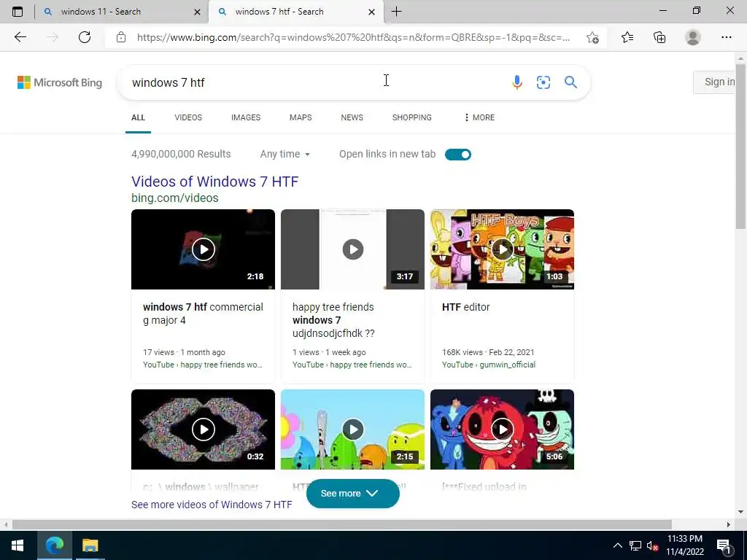The height and width of the screenshot is (560, 747).
Task: Click the horizontal page scrollbar thumb
Action: tap(341, 524)
